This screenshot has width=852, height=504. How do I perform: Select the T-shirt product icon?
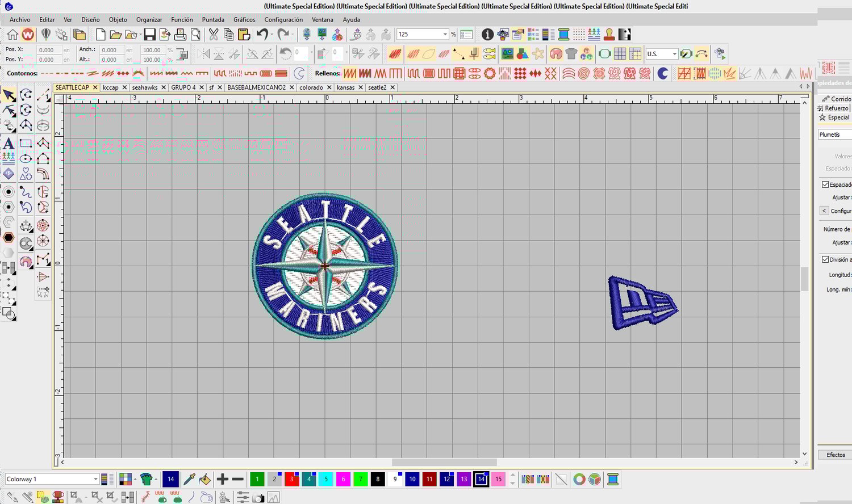pos(571,54)
